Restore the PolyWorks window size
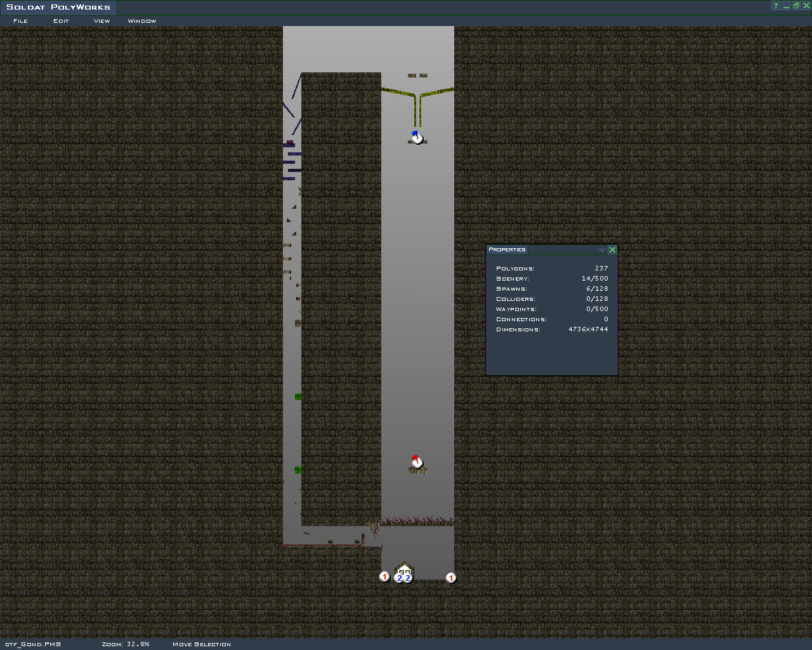 [796, 6]
